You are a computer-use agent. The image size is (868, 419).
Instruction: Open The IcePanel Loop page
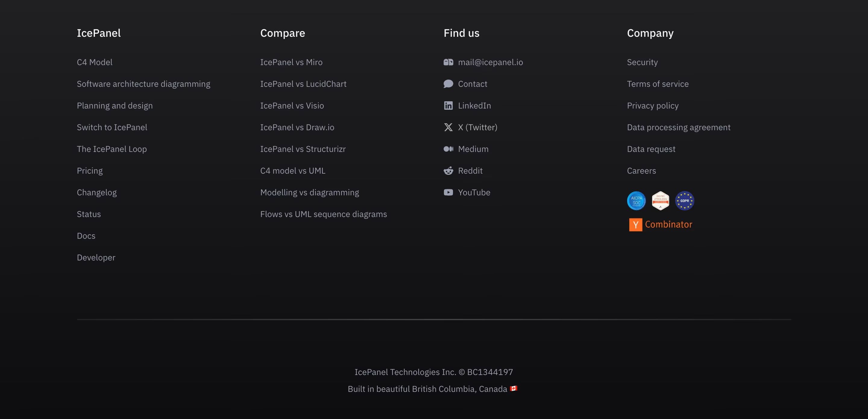coord(112,149)
